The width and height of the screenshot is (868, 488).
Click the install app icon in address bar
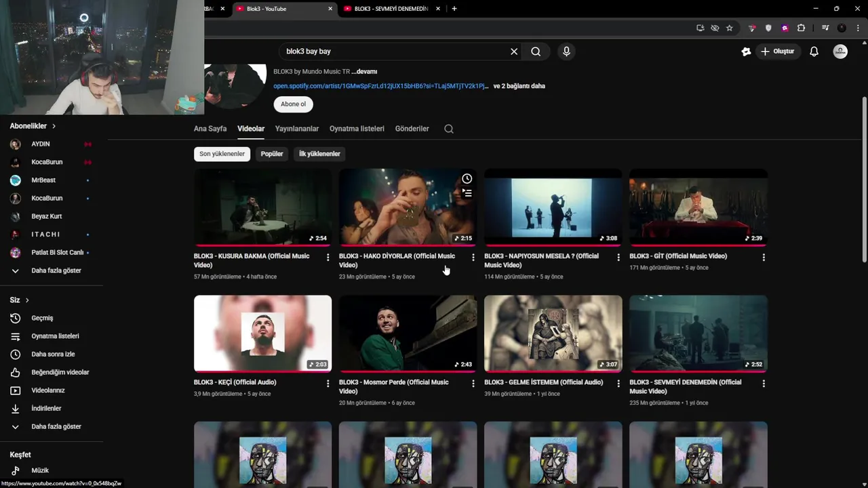[x=701, y=28]
